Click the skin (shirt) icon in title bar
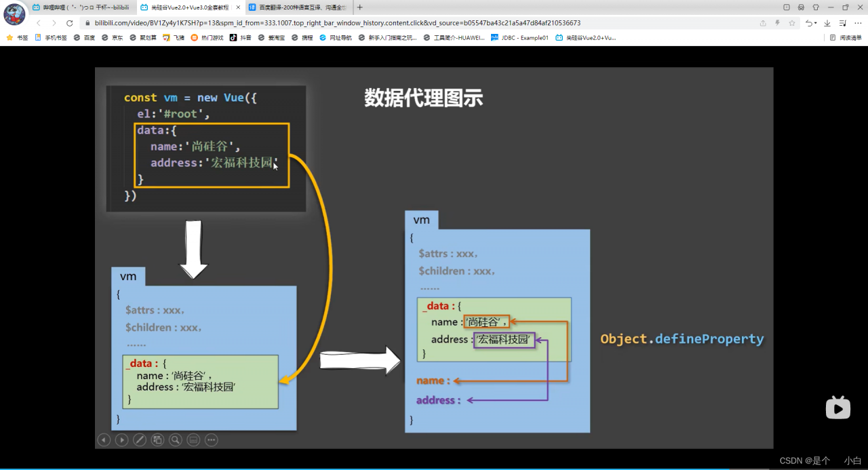Image resolution: width=868 pixels, height=470 pixels. (816, 7)
